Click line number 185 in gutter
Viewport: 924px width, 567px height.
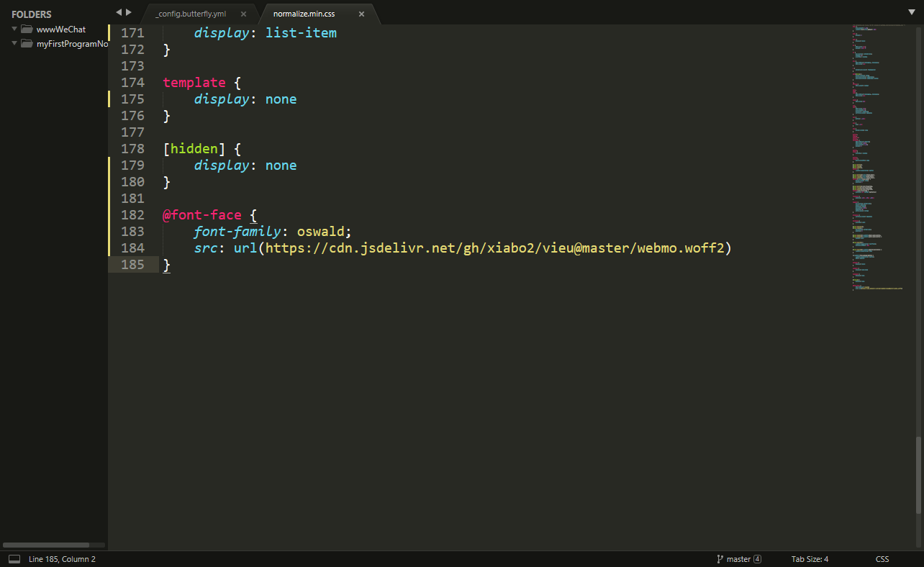[132, 265]
